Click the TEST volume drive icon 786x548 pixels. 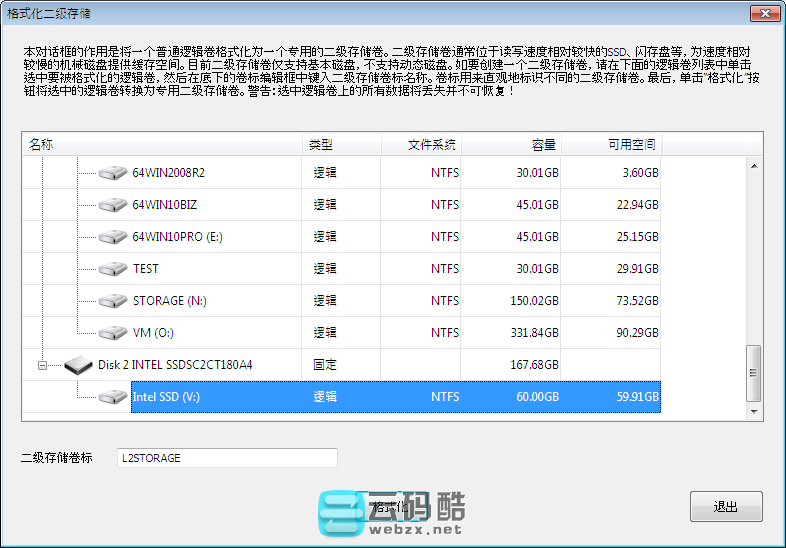click(113, 269)
